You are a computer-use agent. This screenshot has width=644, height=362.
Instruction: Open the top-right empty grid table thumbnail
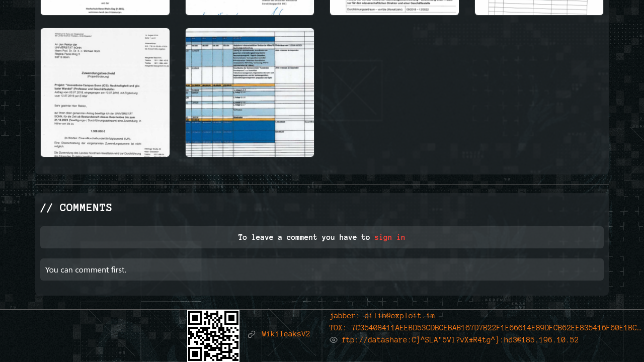[x=539, y=7]
